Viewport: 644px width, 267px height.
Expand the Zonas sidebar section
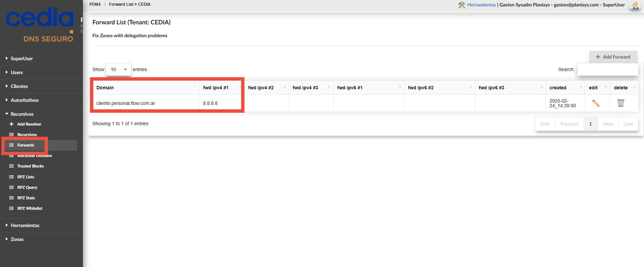17,239
